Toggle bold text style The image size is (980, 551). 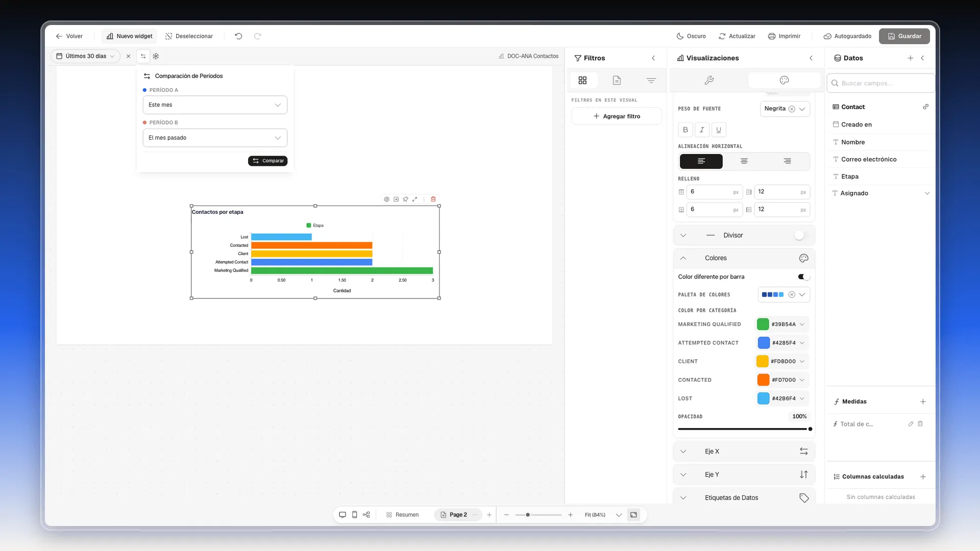685,130
